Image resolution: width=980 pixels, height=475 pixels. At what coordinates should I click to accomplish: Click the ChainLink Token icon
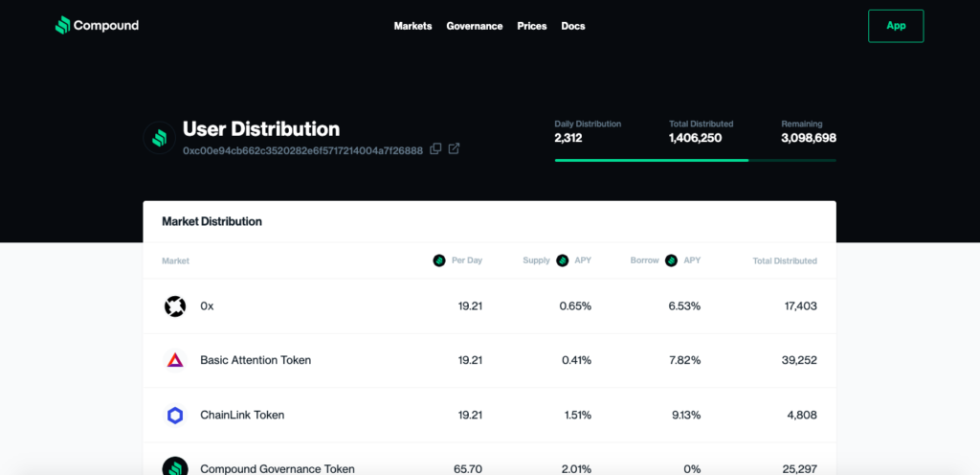coord(174,415)
